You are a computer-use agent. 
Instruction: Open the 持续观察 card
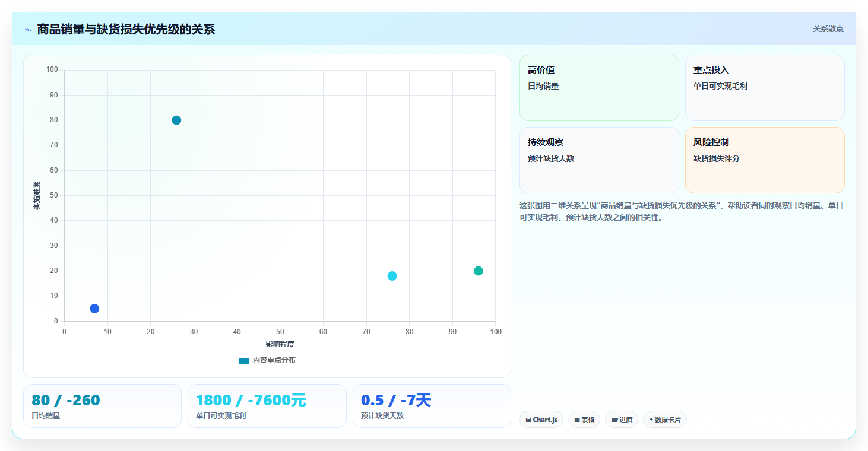(599, 160)
